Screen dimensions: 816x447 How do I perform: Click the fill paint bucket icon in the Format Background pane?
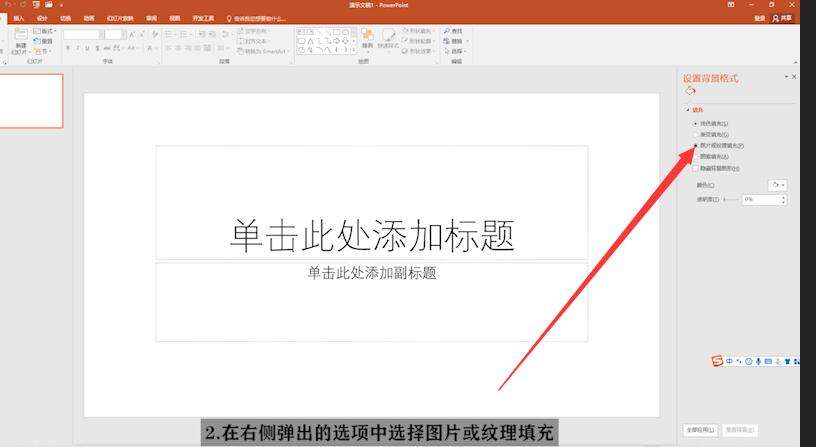tap(690, 91)
